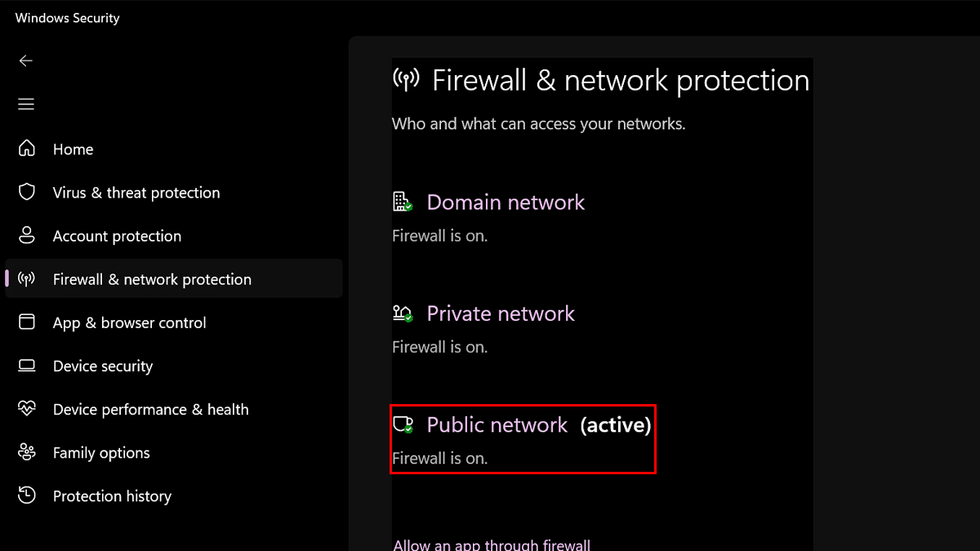Click the Virus & threat protection shield icon

(x=27, y=192)
